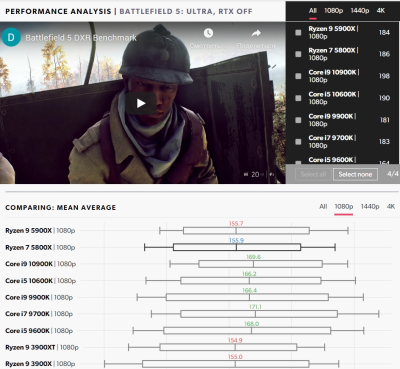The image size is (400, 369).
Task: Switch to the 4K tab in dark panel
Action: [x=381, y=11]
